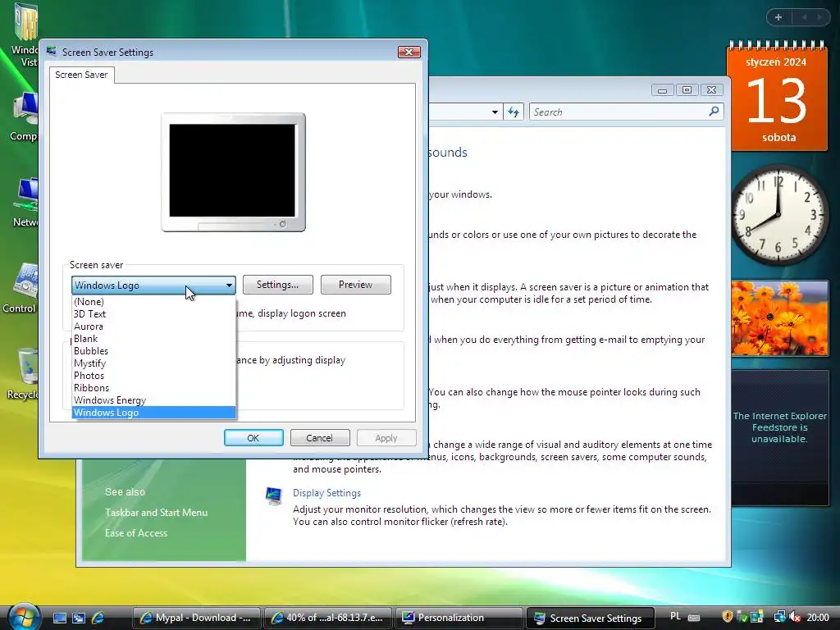This screenshot has width=840, height=630.
Task: Expand the Personalization address bar dropdown arrow
Action: click(495, 112)
